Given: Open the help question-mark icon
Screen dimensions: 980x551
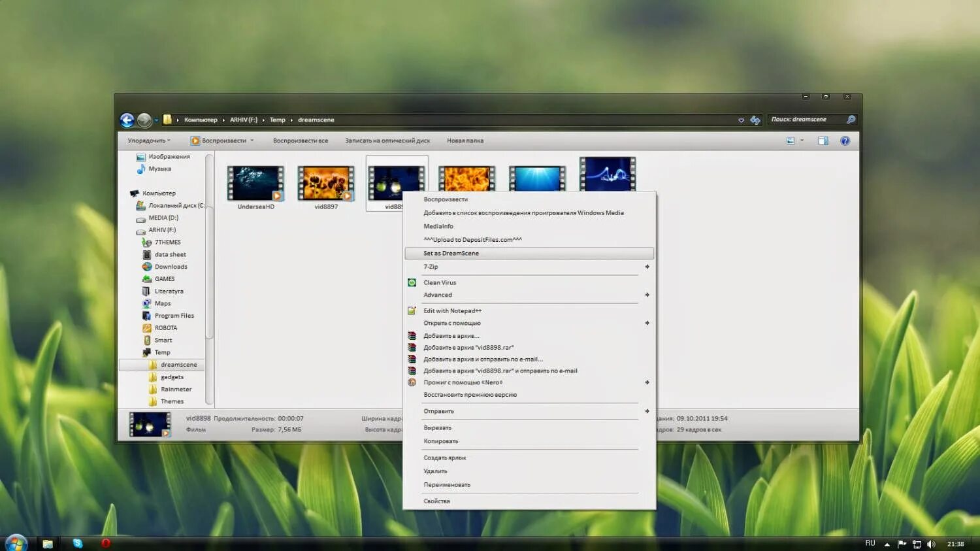Looking at the screenshot, I should click(845, 141).
